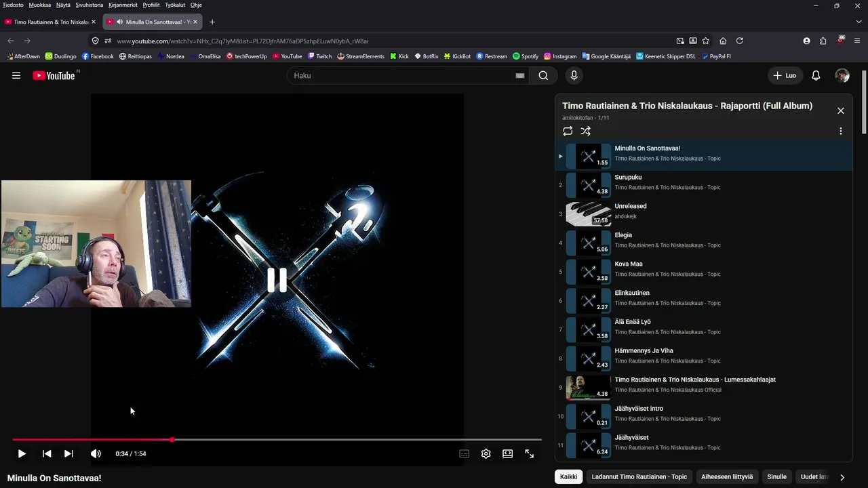
Task: Play the video with play button
Action: (22, 453)
